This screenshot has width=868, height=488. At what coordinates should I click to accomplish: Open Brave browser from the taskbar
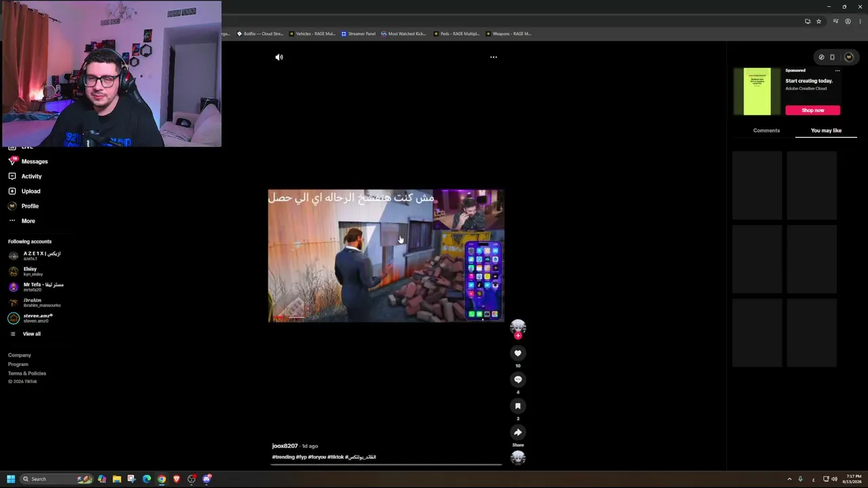[176, 479]
